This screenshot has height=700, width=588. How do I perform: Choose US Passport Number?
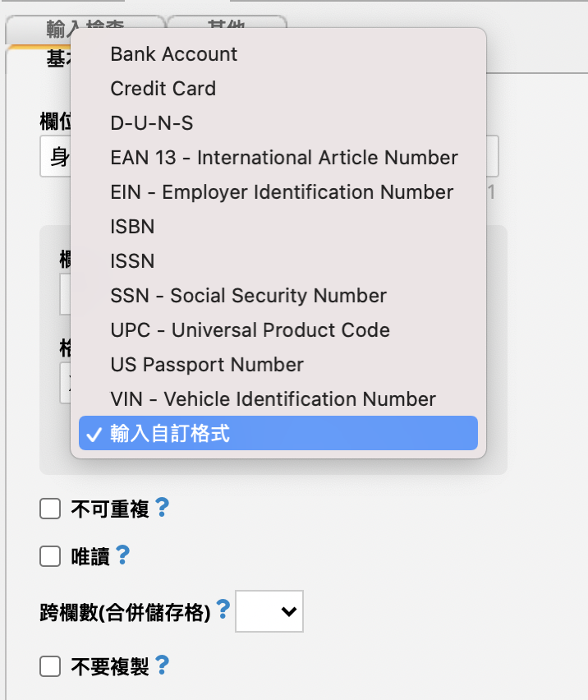coord(207,365)
